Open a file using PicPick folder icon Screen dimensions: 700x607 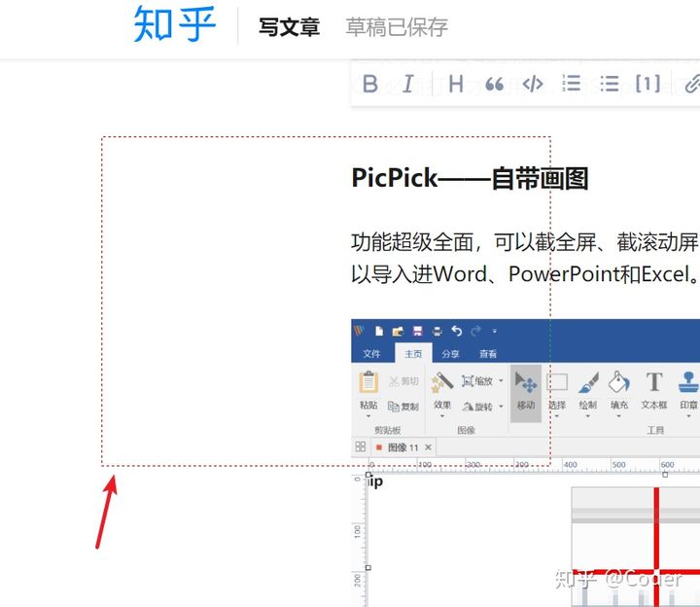(398, 331)
